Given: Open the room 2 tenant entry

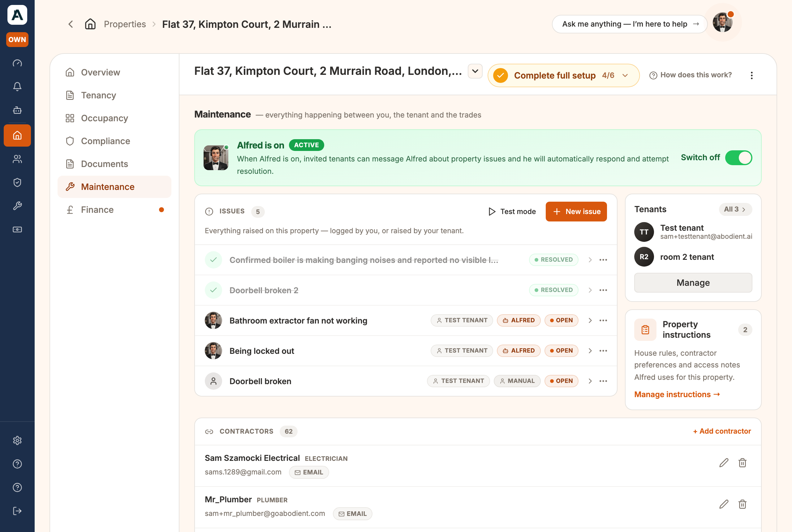Looking at the screenshot, I should coord(693,257).
